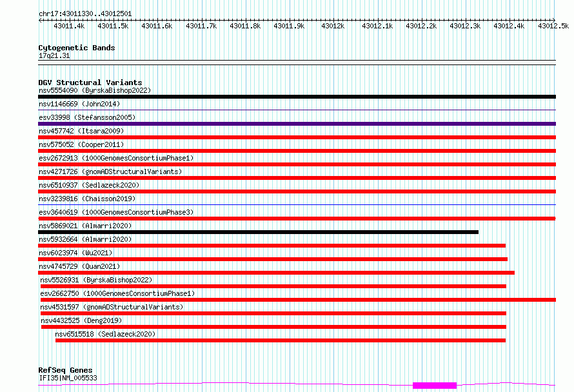The height and width of the screenshot is (392, 574).
Task: Click the red bar under nsv4432525
Action: tap(273, 327)
